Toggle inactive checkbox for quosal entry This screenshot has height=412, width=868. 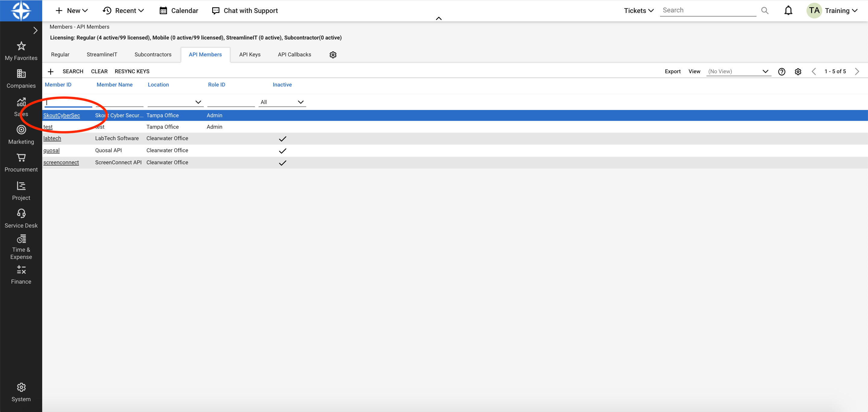(282, 151)
